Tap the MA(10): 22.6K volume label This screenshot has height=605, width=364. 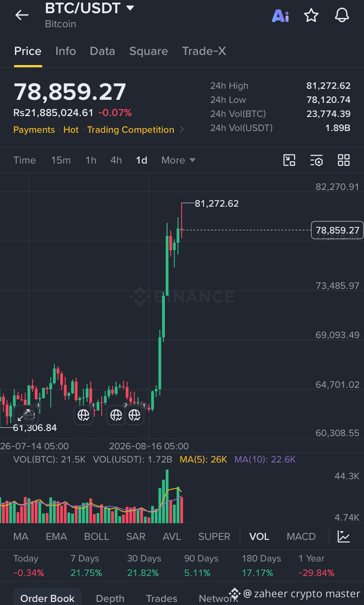pos(265,459)
